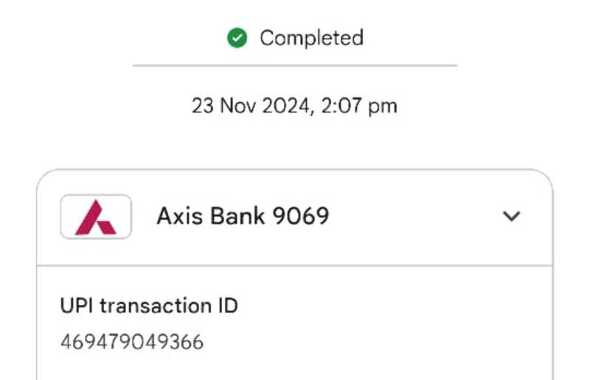
Task: Click the green completed checkmark icon
Action: [237, 38]
